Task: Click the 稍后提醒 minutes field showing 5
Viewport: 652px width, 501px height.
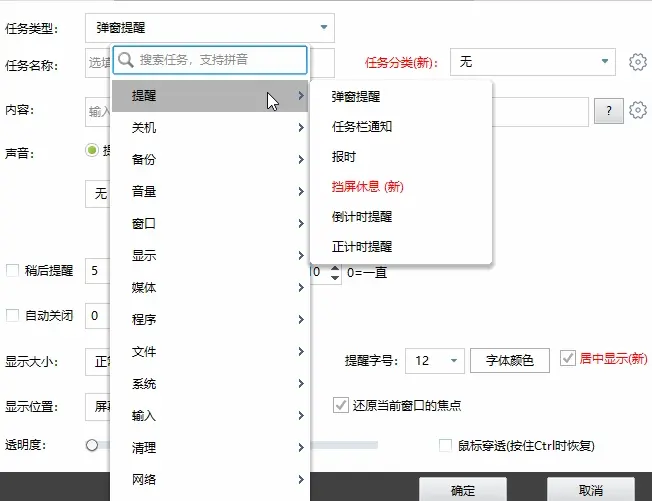Action: (98, 271)
